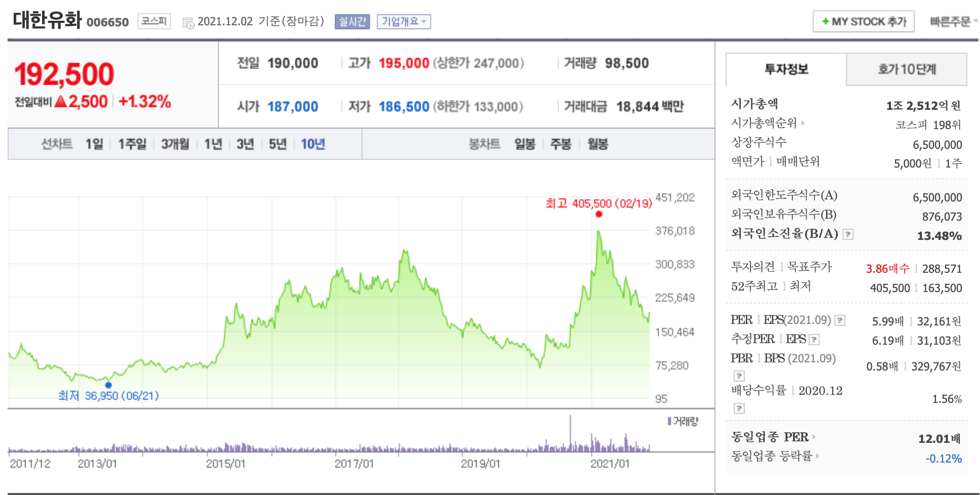
Task: Click stock code 006650
Action: pyautogui.click(x=108, y=22)
